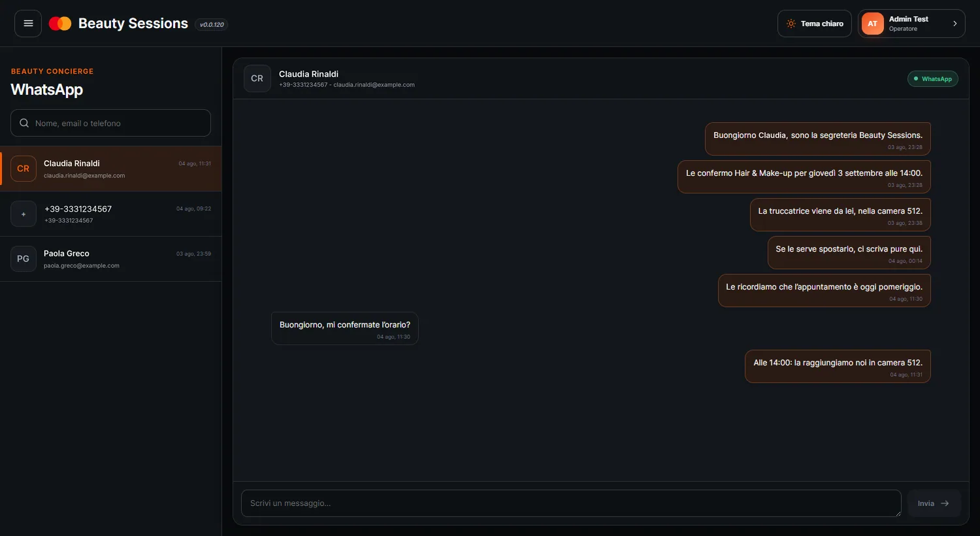Click the '04 ago, 11:31' timestamp in sidebar
Image resolution: width=980 pixels, height=536 pixels.
pyautogui.click(x=195, y=163)
